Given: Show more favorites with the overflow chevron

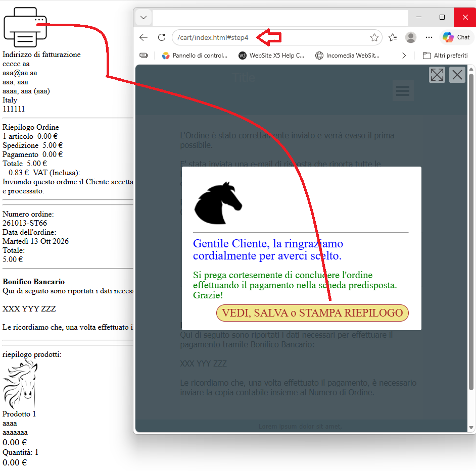Looking at the screenshot, I should (404, 56).
